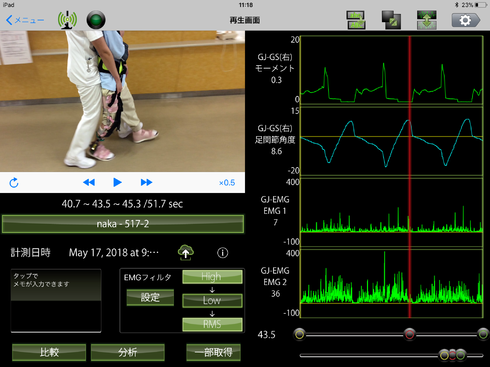The image size is (490, 367).
Task: Tap the overlapping squares overlay icon
Action: tap(391, 20)
